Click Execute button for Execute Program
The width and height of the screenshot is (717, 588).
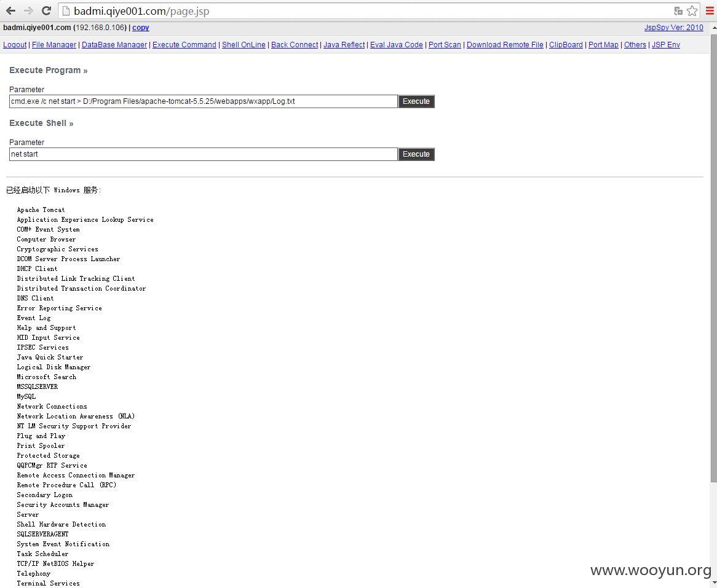pos(416,101)
